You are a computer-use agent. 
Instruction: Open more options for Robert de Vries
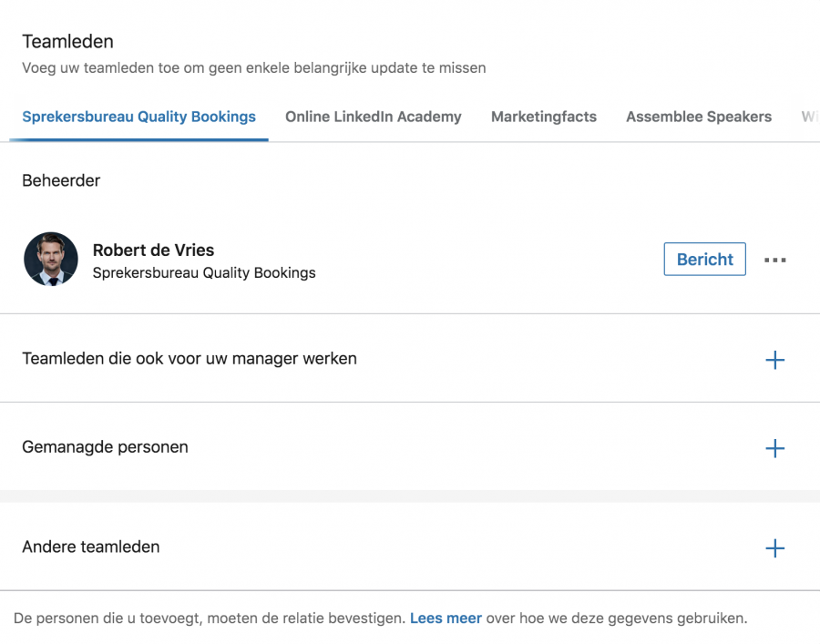click(775, 260)
